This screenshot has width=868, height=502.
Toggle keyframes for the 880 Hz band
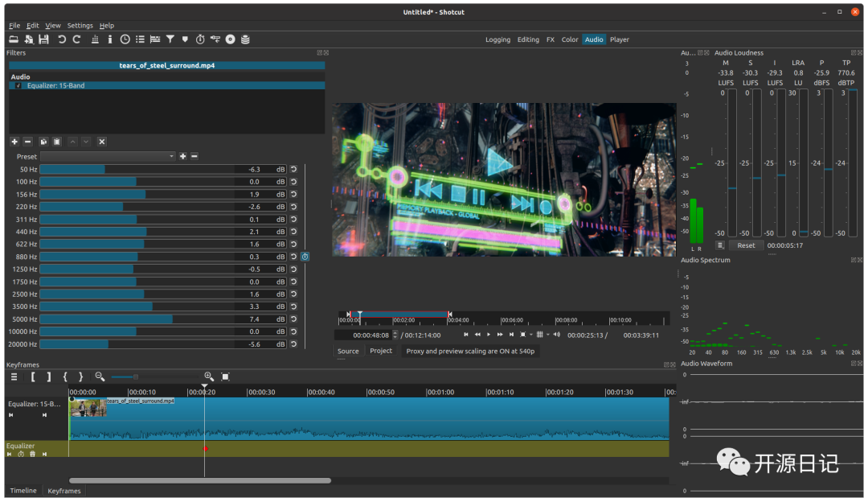coord(305,257)
